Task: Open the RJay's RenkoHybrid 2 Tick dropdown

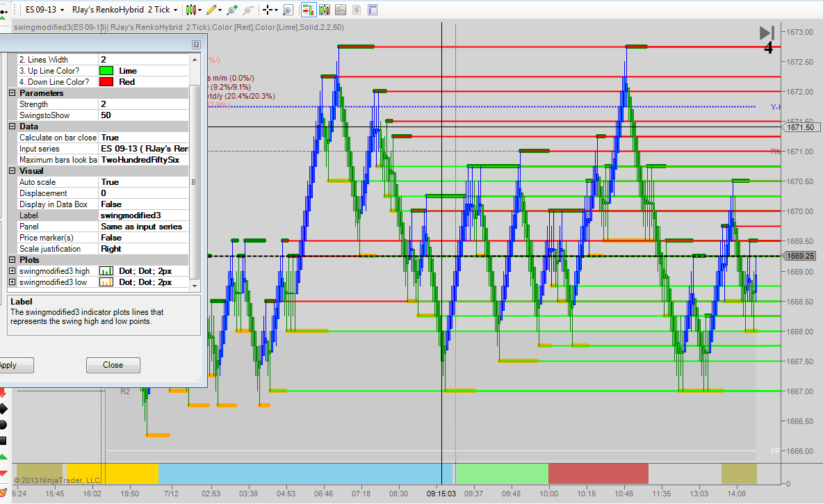Action: [x=124, y=10]
